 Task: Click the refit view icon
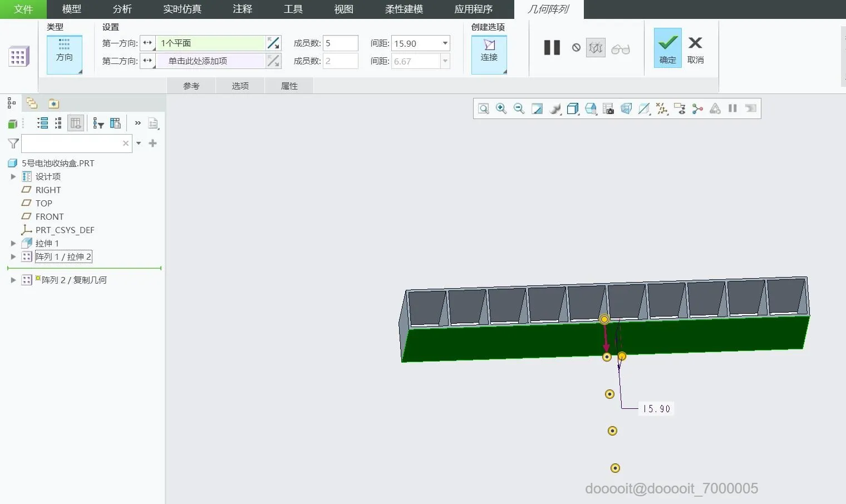point(484,108)
